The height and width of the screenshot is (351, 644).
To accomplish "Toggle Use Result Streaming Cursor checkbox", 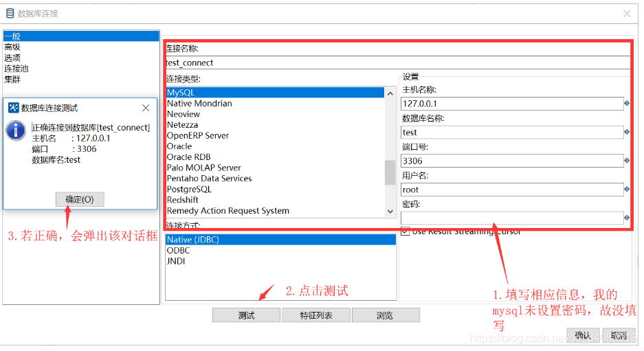I will click(x=406, y=231).
